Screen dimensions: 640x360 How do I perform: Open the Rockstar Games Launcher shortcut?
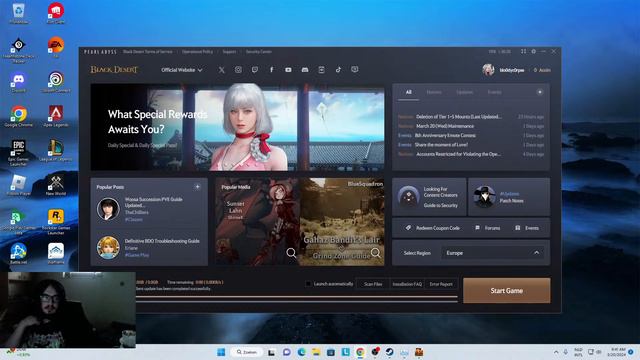tap(56, 221)
